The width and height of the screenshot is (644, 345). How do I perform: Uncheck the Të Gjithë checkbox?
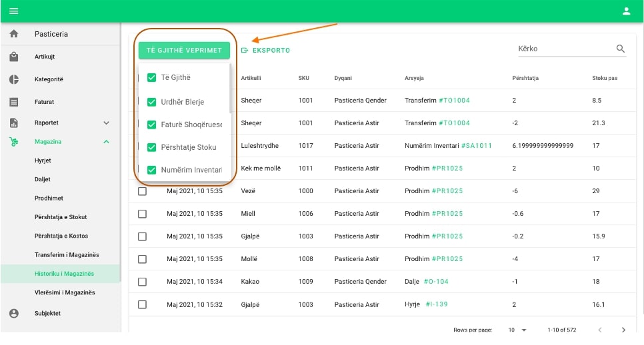tap(151, 78)
